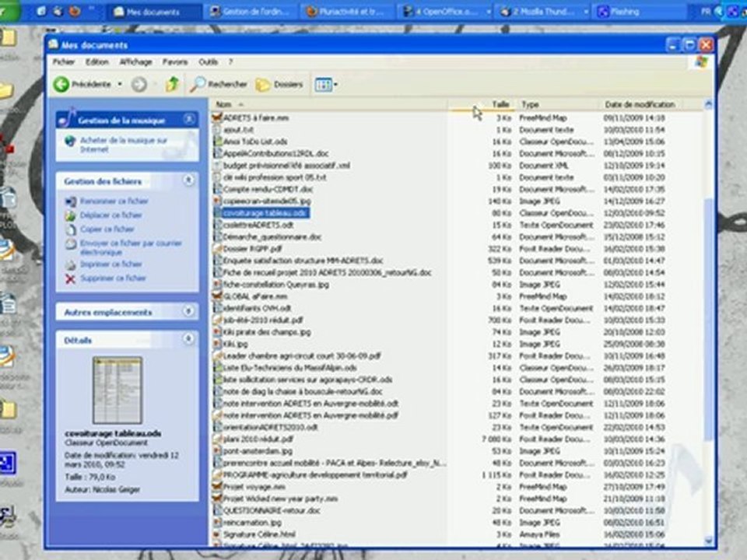
Task: Switch to Mes documents taskbar button
Action: click(x=153, y=12)
